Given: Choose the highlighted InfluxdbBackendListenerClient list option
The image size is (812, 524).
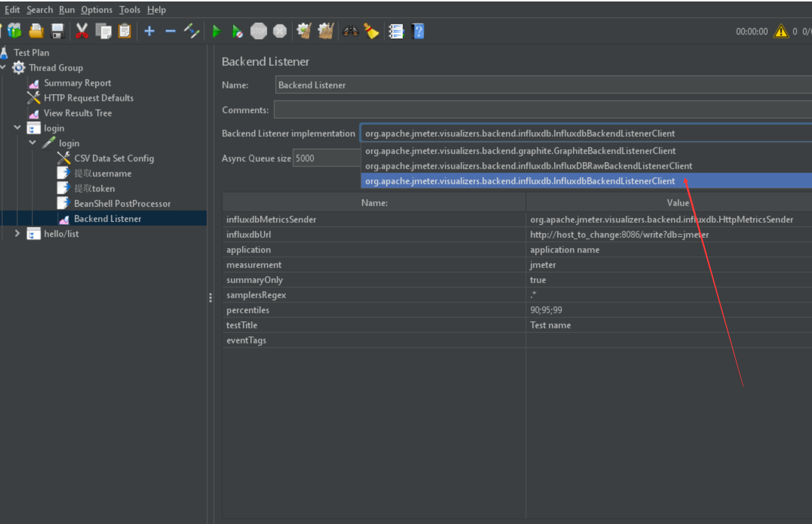Looking at the screenshot, I should point(586,181).
